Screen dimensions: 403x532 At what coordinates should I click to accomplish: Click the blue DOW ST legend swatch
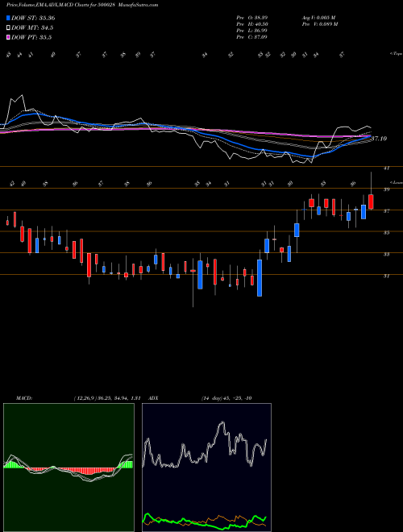(8, 18)
